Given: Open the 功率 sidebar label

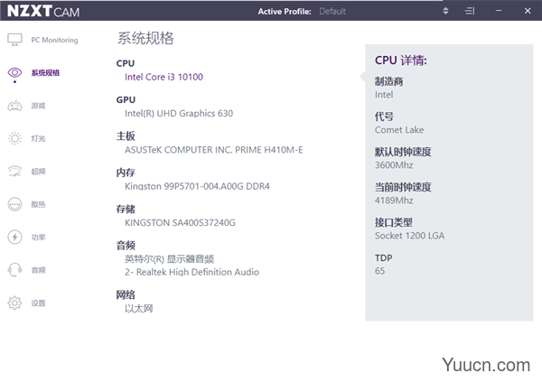Looking at the screenshot, I should (38, 238).
